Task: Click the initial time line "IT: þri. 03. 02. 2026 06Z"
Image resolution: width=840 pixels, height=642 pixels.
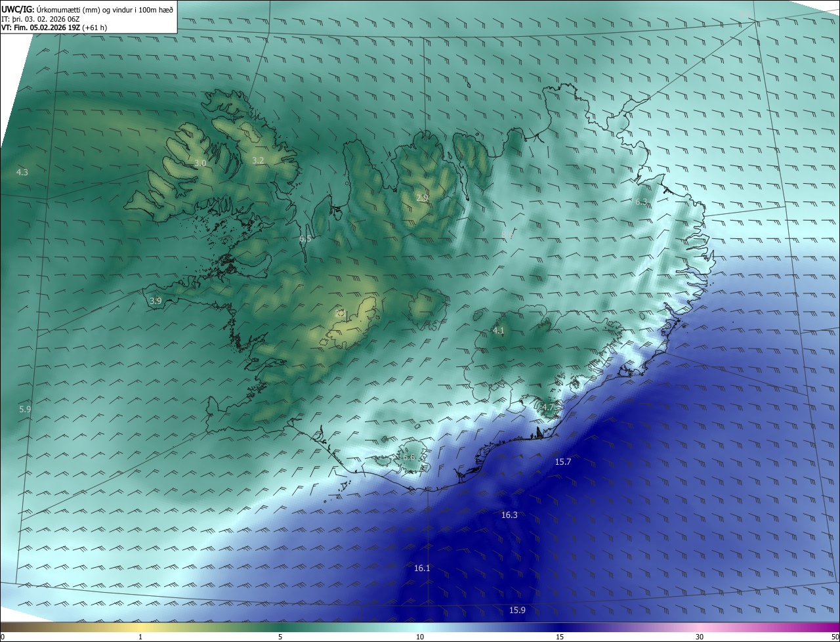Action: (x=41, y=18)
